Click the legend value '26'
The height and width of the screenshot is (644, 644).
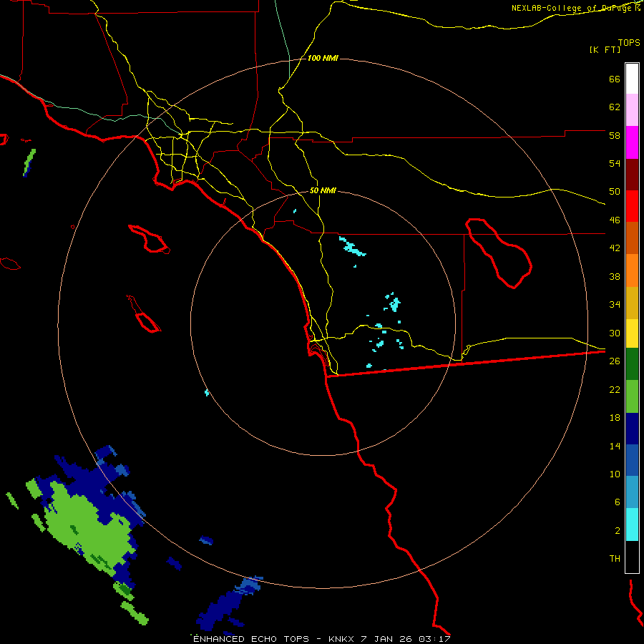(x=615, y=361)
